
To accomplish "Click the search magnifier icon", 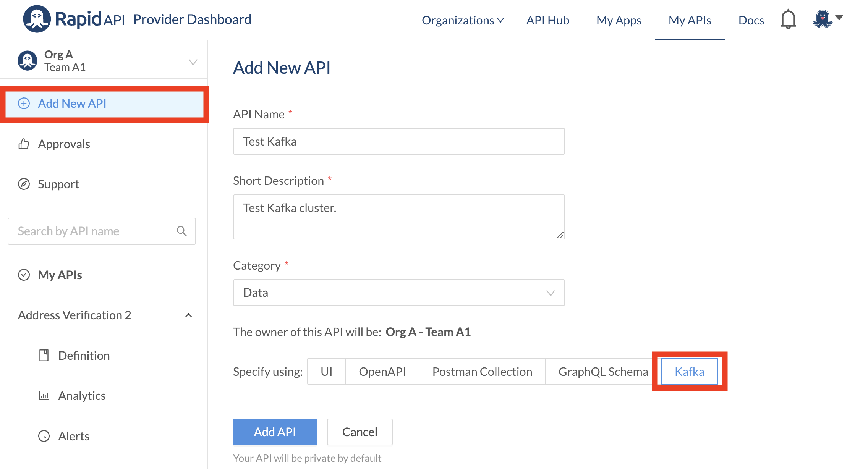I will pyautogui.click(x=182, y=231).
